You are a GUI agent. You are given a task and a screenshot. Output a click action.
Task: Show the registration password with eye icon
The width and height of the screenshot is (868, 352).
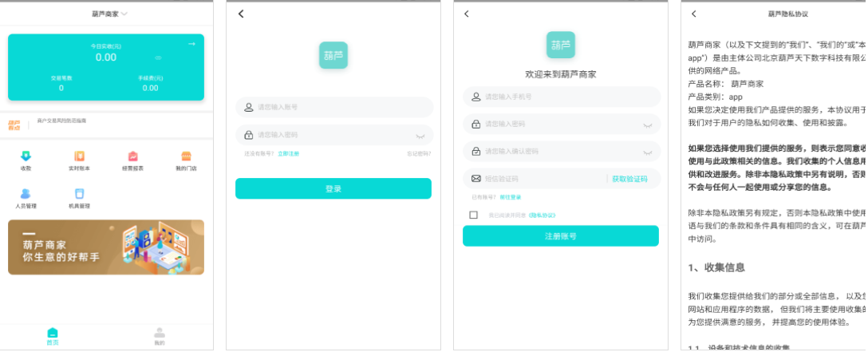648,125
